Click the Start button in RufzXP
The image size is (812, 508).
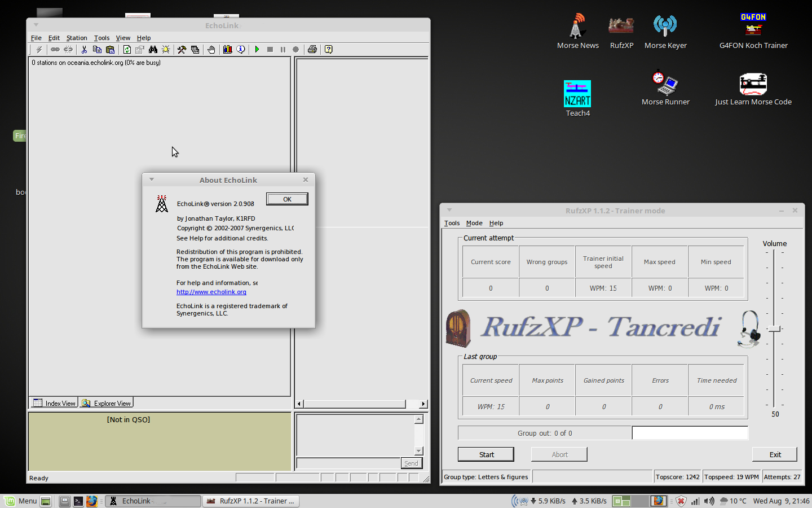[486, 454]
